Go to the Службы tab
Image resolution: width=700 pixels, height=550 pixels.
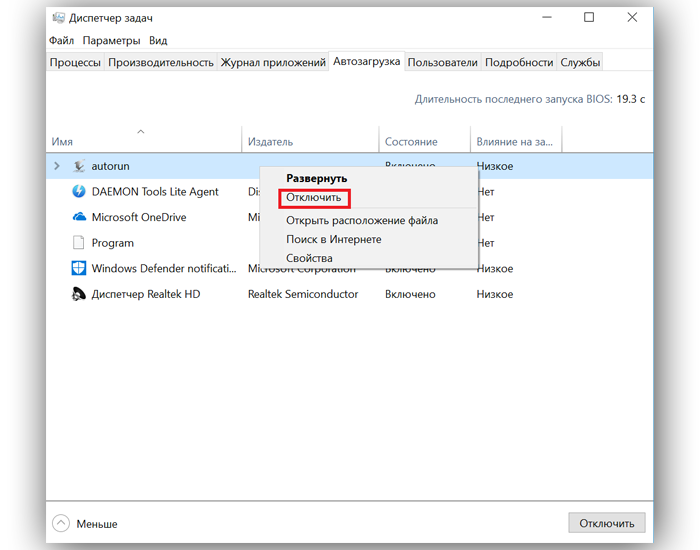pyautogui.click(x=580, y=62)
